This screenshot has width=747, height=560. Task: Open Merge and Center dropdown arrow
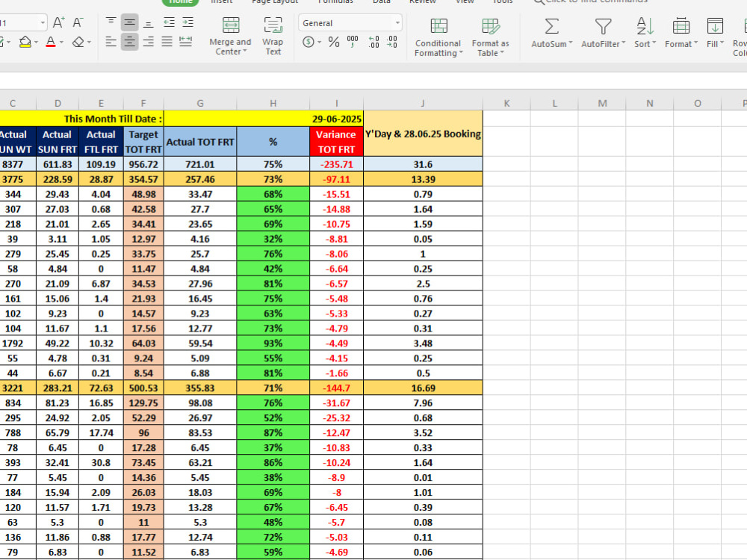tap(245, 51)
